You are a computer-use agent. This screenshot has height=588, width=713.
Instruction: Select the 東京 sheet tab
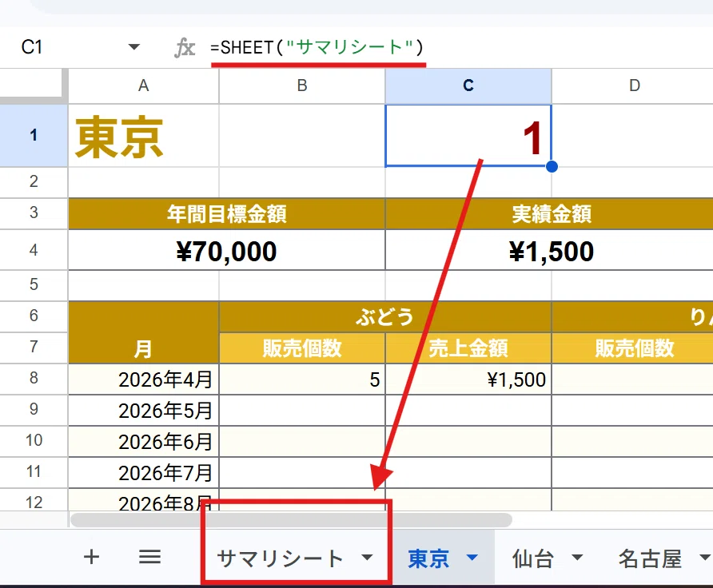[428, 558]
